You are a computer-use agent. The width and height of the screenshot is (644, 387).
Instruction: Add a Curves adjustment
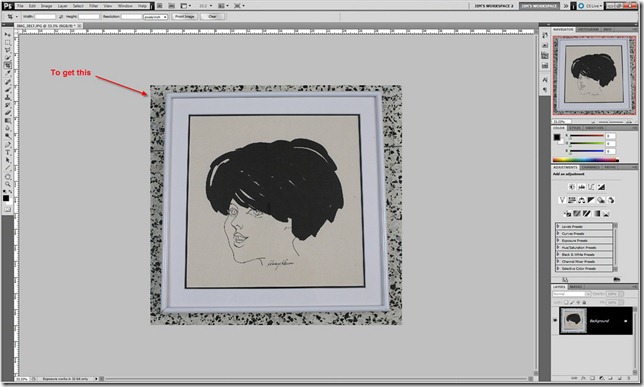click(591, 187)
